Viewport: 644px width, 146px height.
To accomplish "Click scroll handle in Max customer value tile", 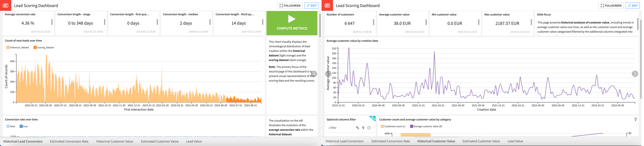I will pos(531,22).
